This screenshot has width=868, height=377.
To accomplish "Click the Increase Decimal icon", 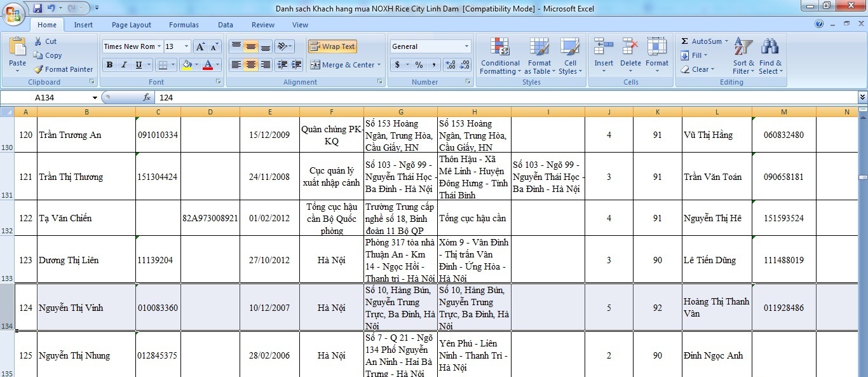I will point(450,65).
